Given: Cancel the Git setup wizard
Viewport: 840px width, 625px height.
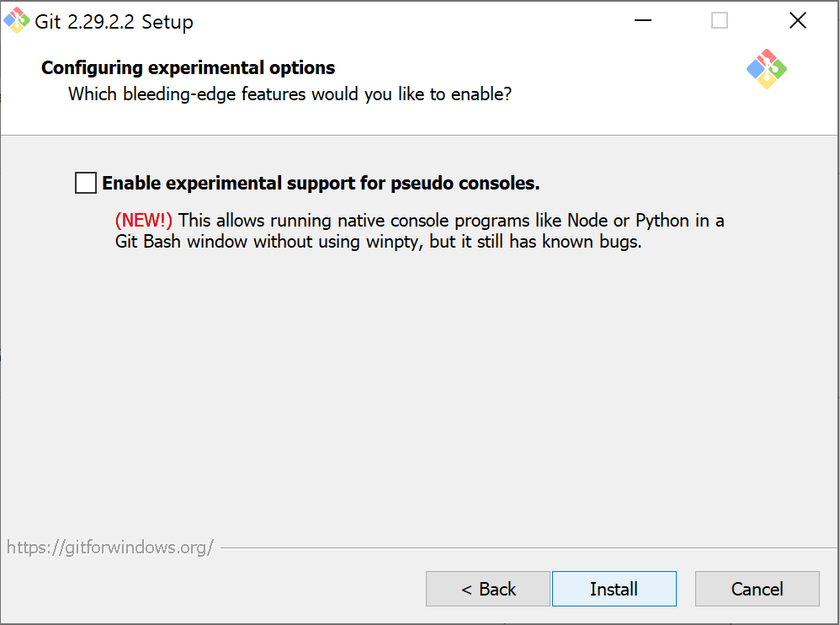Looking at the screenshot, I should [x=757, y=589].
